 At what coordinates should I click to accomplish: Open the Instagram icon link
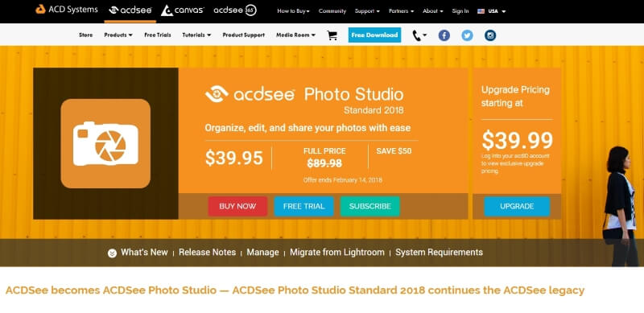tap(490, 35)
